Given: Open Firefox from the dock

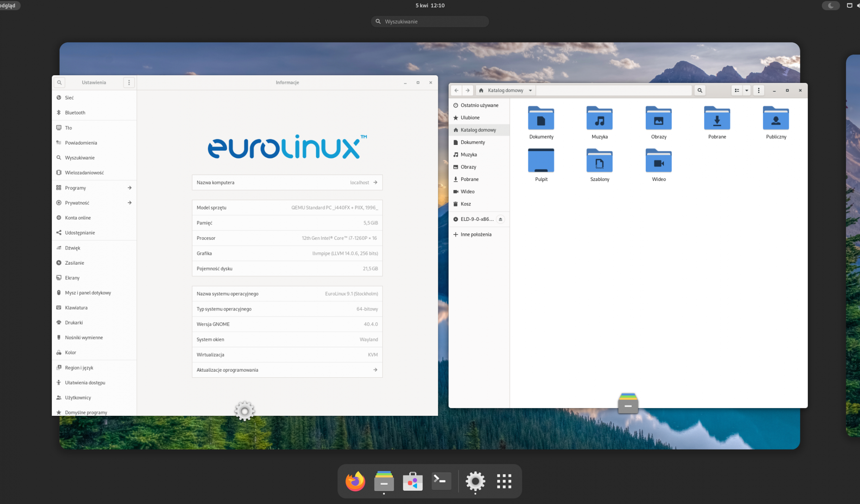Looking at the screenshot, I should tap(355, 481).
